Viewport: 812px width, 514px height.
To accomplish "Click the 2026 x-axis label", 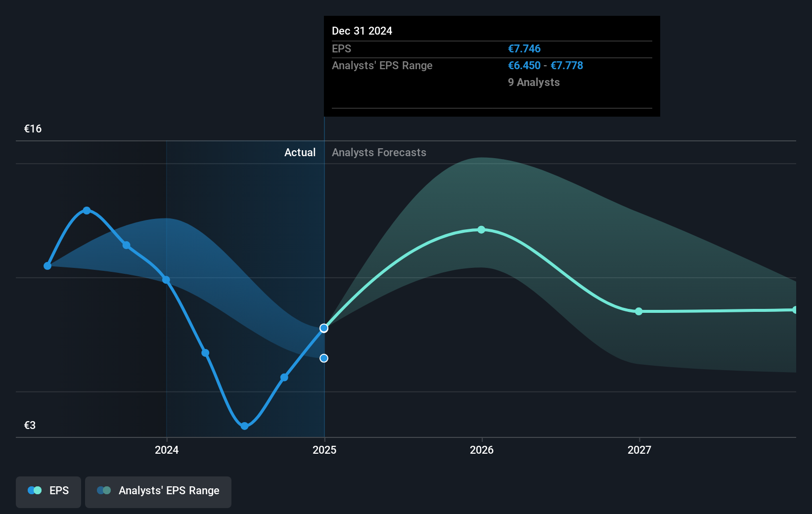I will pos(482,450).
